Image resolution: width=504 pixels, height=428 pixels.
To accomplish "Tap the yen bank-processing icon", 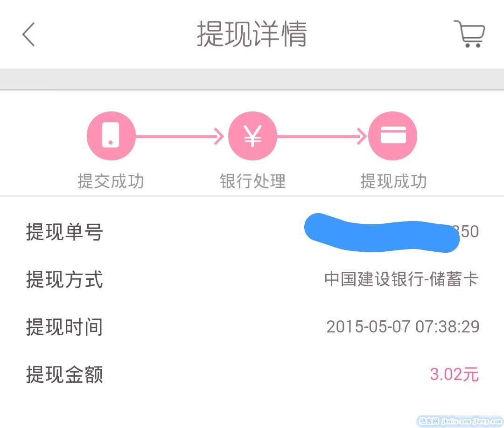I will click(252, 136).
